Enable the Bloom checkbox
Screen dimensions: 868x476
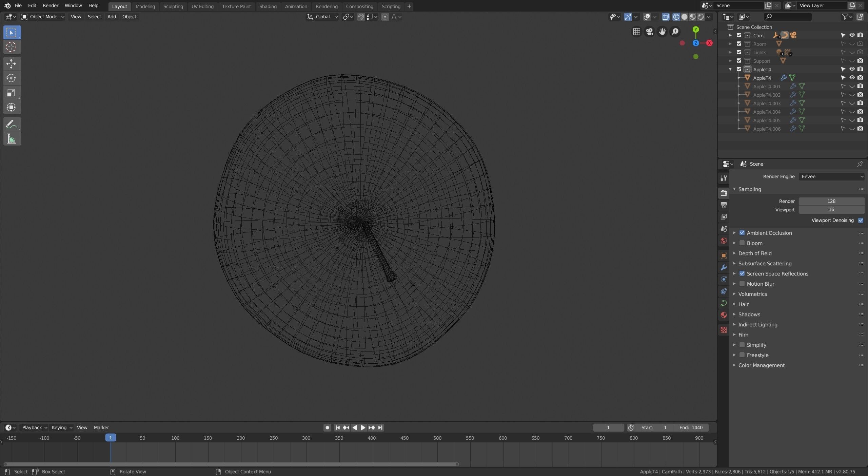click(742, 243)
